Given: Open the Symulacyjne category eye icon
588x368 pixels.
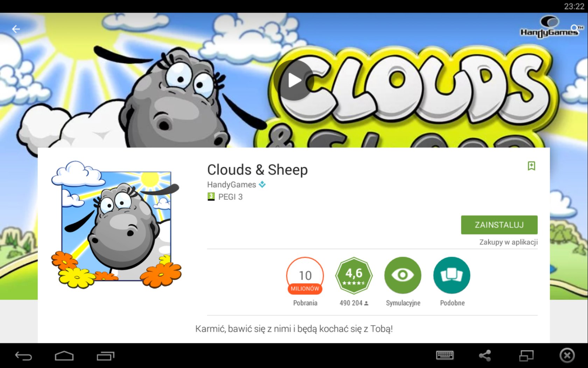Looking at the screenshot, I should (x=403, y=275).
